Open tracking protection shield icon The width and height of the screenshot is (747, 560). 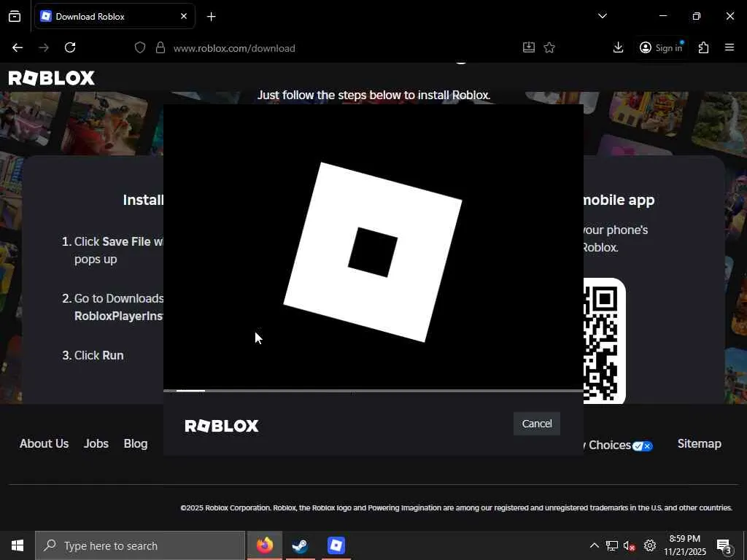[x=139, y=47]
